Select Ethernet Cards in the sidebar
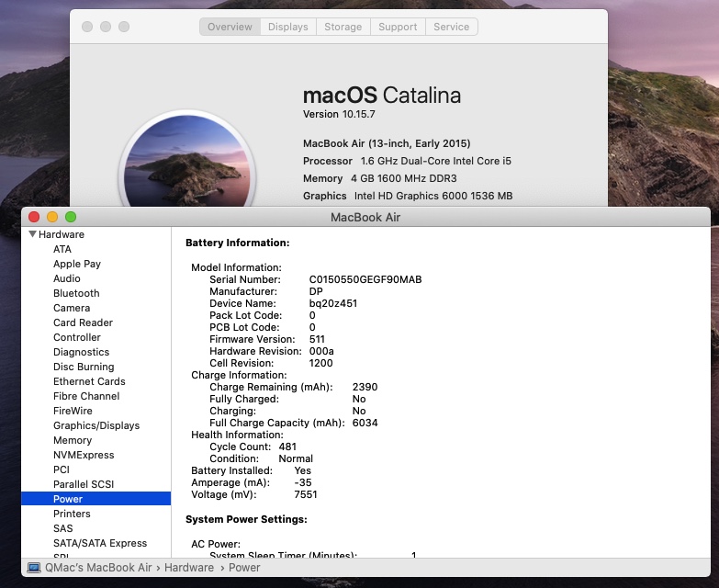Image resolution: width=719 pixels, height=588 pixels. [x=89, y=381]
